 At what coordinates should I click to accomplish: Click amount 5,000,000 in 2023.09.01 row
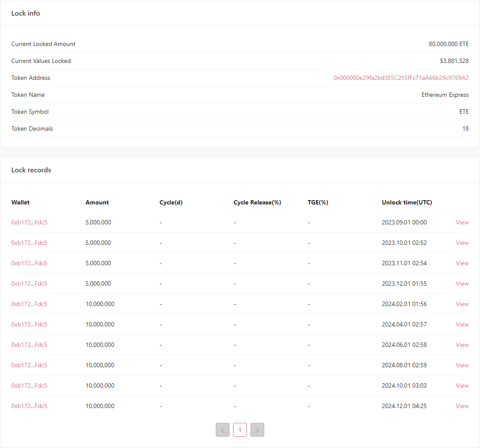coord(98,222)
